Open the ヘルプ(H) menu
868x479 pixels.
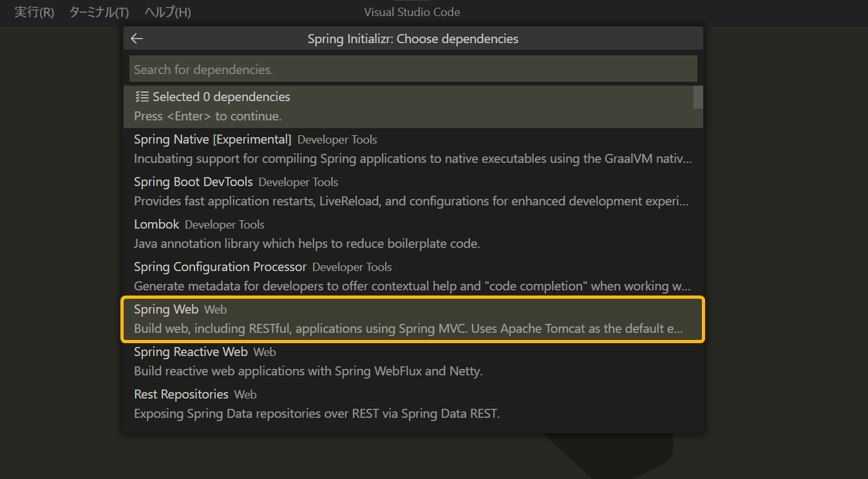(167, 12)
